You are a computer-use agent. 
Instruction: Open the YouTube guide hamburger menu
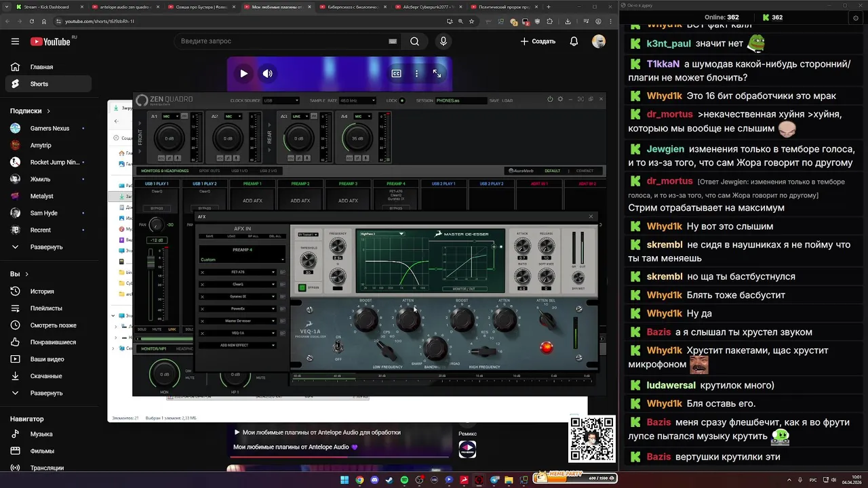[x=15, y=41]
